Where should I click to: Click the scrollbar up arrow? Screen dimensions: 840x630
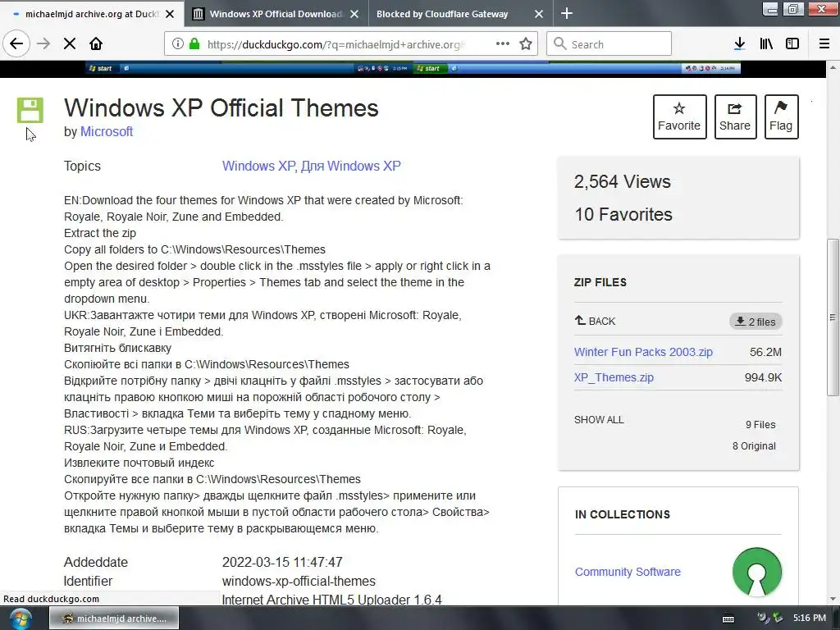click(833, 67)
